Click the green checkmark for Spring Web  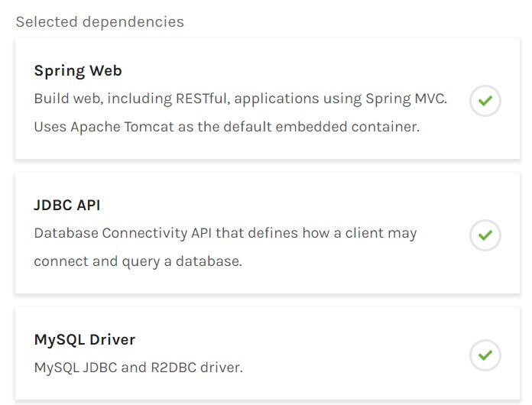tap(485, 101)
